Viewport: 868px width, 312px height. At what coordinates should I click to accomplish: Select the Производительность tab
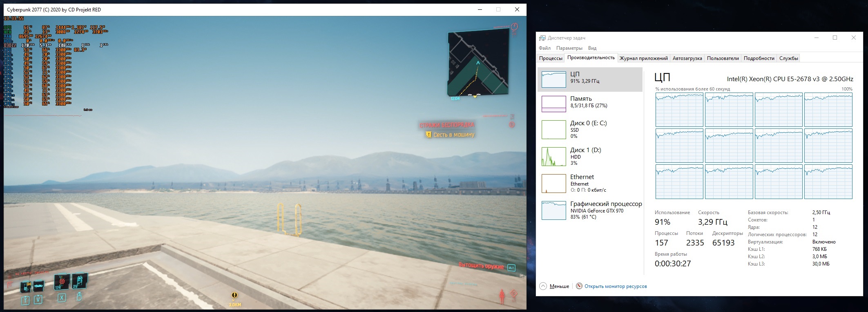click(591, 58)
